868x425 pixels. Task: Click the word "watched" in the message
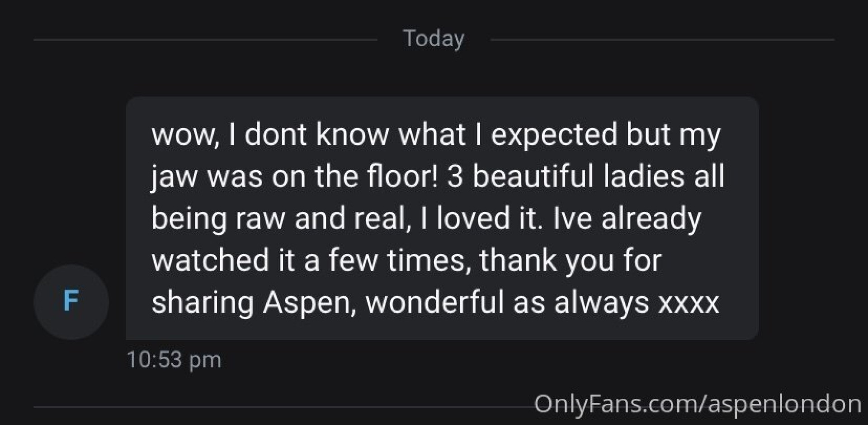210,260
